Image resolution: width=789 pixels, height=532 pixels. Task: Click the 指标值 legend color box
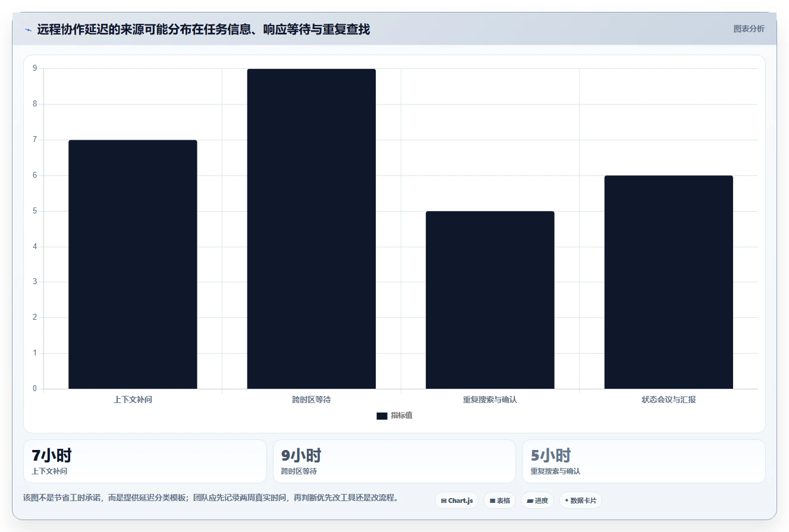tap(382, 416)
